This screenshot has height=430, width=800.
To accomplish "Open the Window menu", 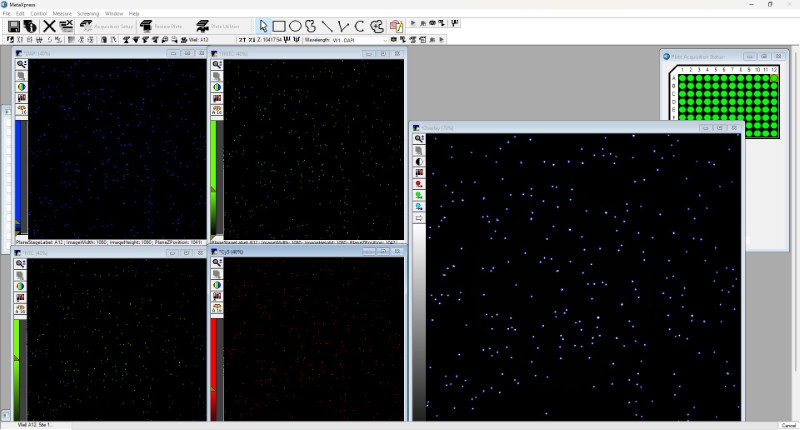I will pyautogui.click(x=114, y=13).
